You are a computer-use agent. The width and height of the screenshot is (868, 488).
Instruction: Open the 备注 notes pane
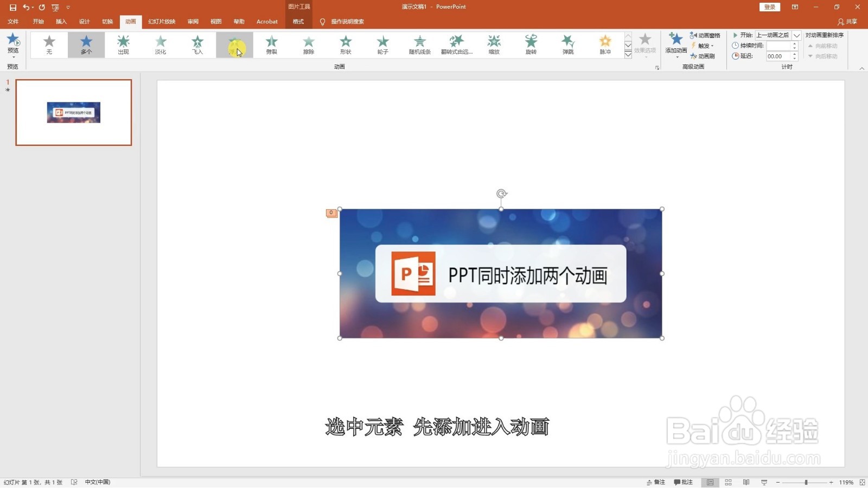pos(656,482)
